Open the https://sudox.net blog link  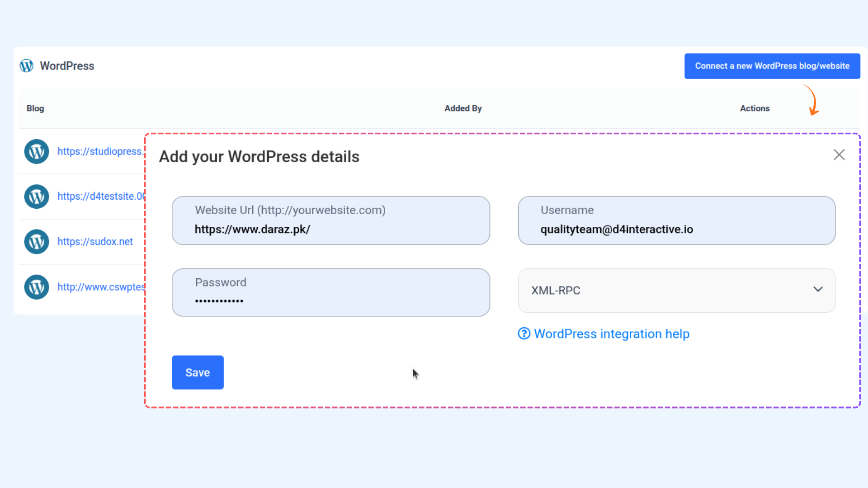(x=95, y=242)
